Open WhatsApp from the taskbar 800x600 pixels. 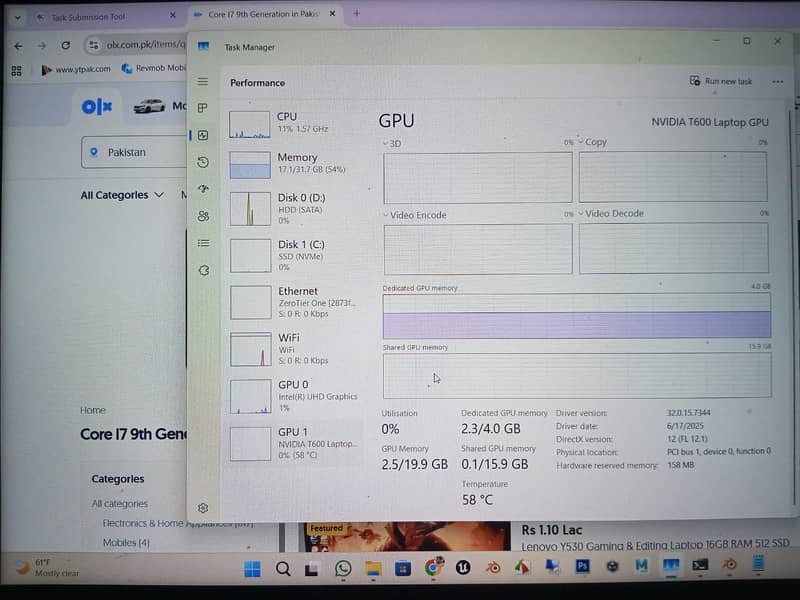pyautogui.click(x=343, y=568)
